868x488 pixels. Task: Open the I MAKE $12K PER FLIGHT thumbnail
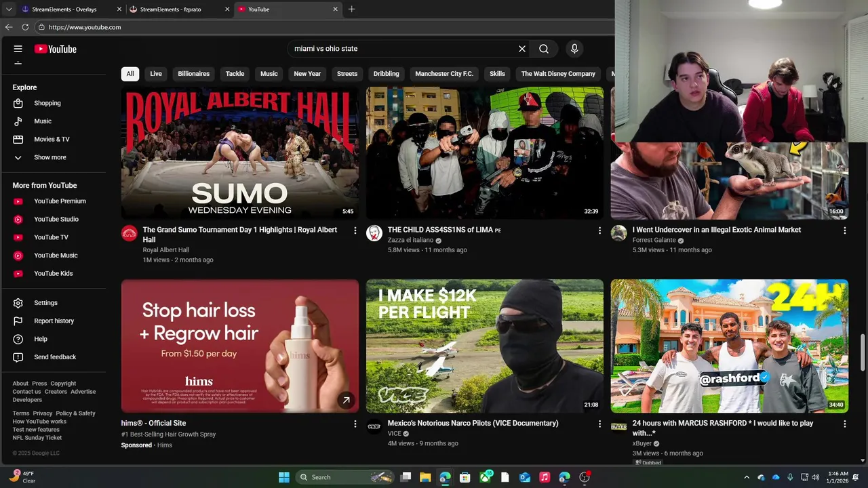point(485,346)
